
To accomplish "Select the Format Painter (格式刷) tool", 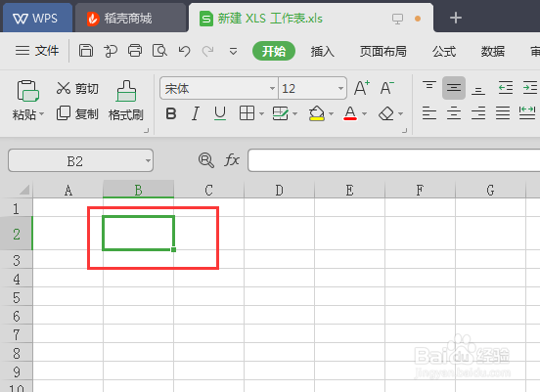I will [126, 101].
